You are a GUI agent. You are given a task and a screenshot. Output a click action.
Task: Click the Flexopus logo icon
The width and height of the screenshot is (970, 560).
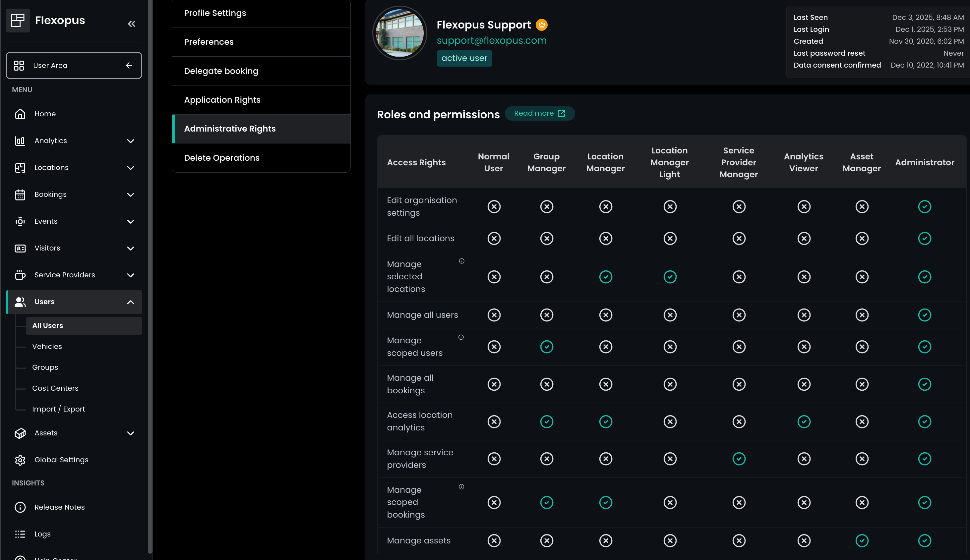pos(18,21)
